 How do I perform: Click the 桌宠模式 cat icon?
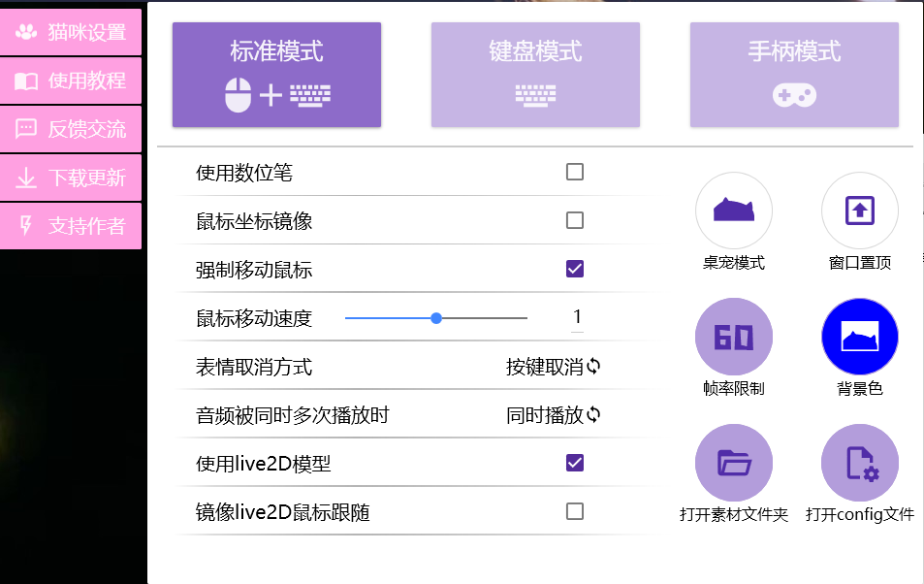click(x=733, y=211)
